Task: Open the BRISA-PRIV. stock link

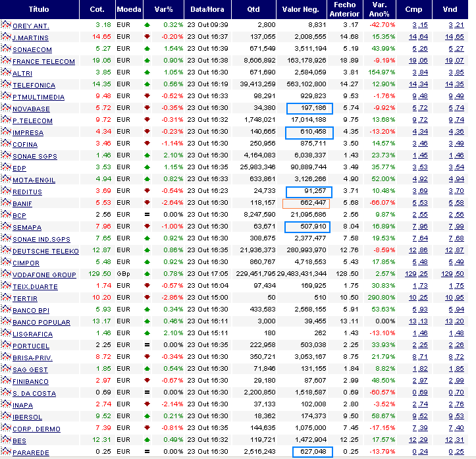Action: pos(32,358)
